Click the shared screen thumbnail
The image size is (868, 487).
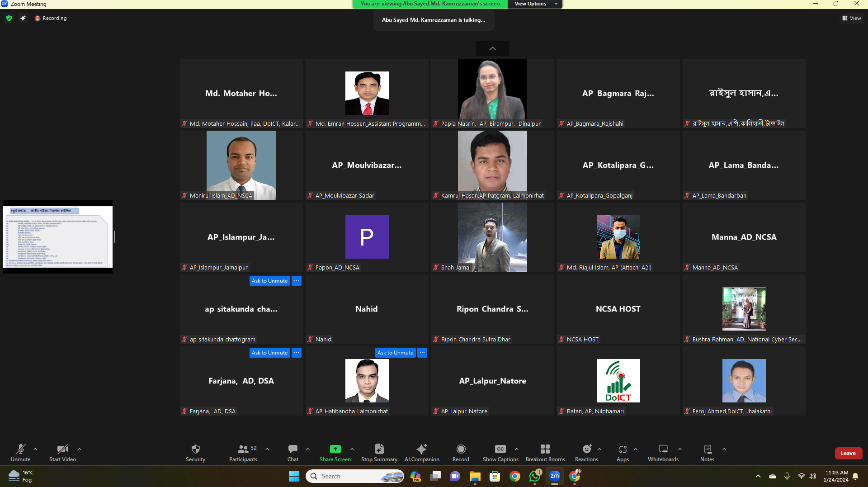[57, 237]
